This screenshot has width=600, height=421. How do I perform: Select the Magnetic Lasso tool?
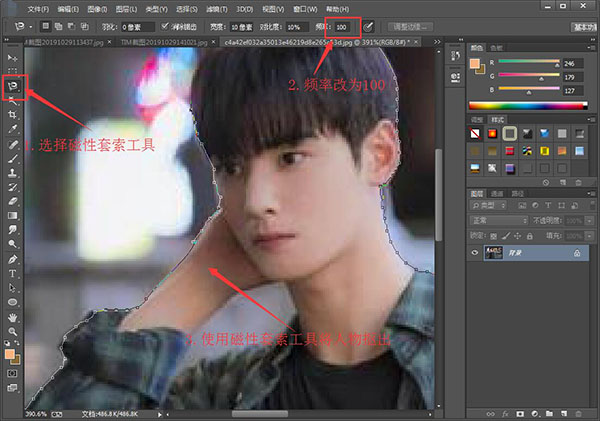coord(13,86)
